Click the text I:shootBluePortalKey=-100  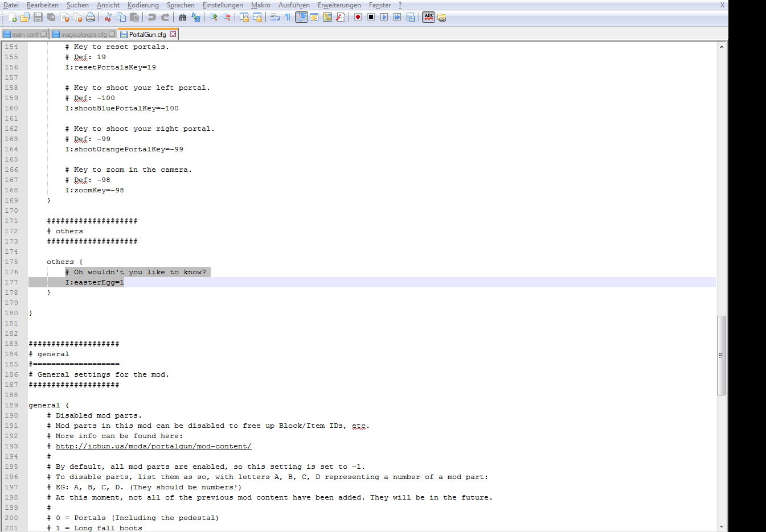coord(121,108)
